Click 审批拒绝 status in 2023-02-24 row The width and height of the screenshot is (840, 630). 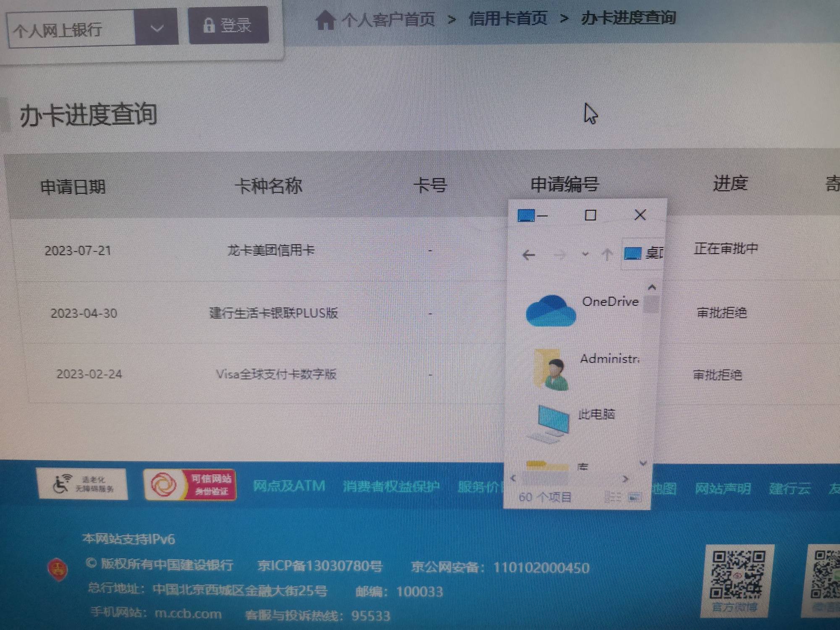tap(717, 374)
